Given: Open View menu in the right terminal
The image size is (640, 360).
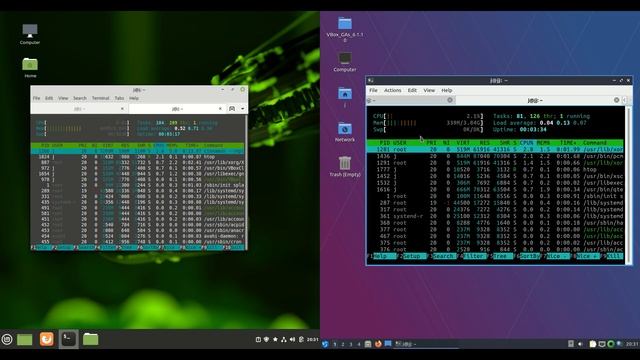Looking at the screenshot, I should [x=429, y=90].
